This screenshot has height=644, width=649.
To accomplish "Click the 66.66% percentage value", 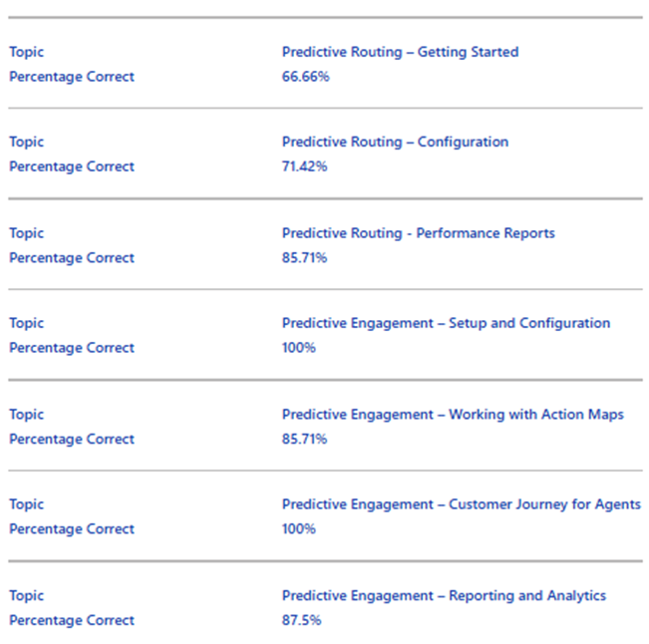I will [305, 77].
